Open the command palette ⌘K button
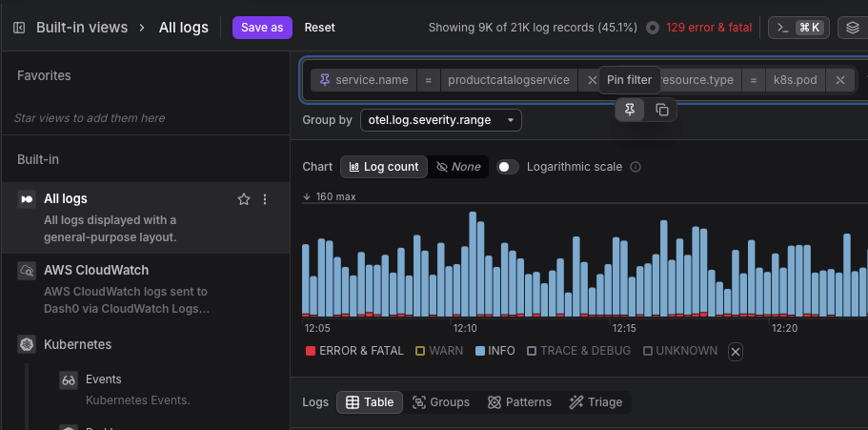Viewport: 868px width, 430px height. 798,28
